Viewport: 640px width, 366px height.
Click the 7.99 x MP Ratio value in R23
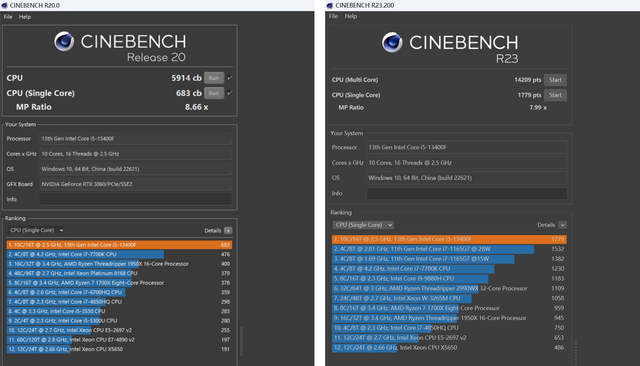(x=538, y=108)
